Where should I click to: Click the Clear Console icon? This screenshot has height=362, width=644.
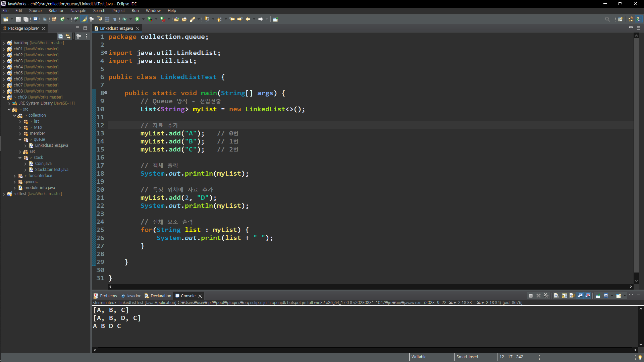(556, 296)
